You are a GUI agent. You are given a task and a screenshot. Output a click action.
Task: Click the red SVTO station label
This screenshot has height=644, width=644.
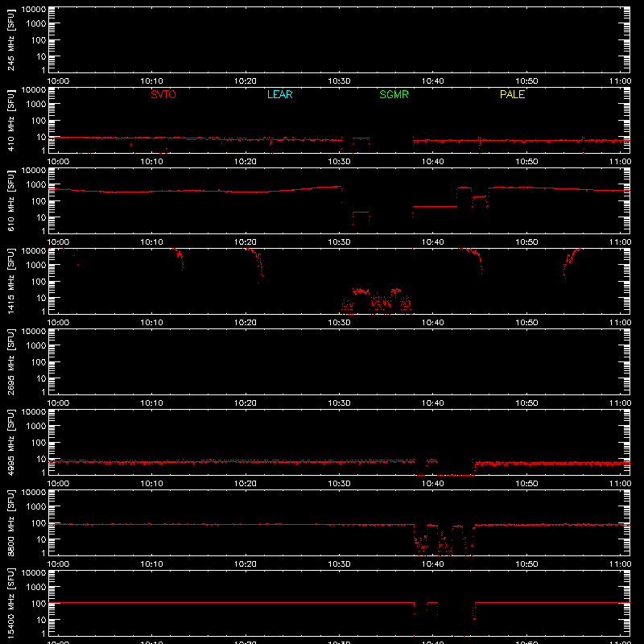coord(163,94)
